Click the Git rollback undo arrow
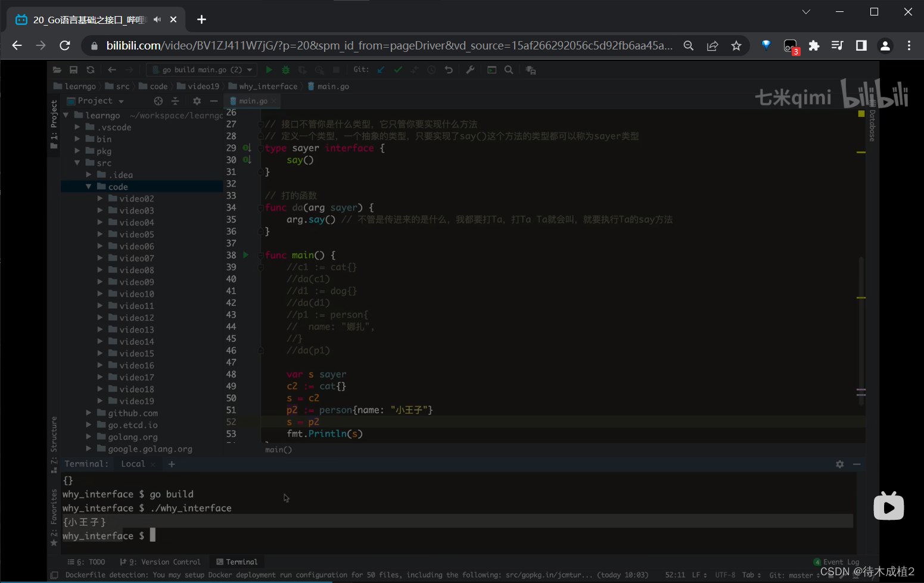The height and width of the screenshot is (583, 924). click(x=449, y=70)
